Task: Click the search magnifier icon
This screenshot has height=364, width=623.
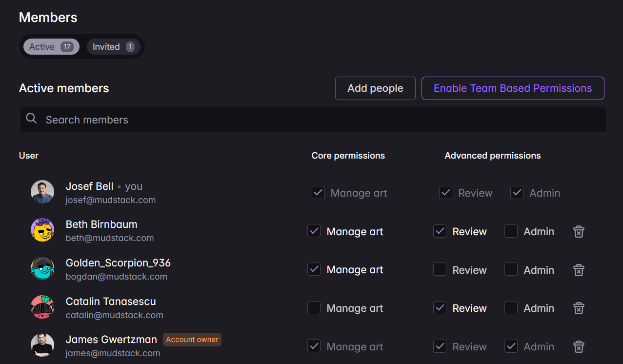Action: pos(31,118)
